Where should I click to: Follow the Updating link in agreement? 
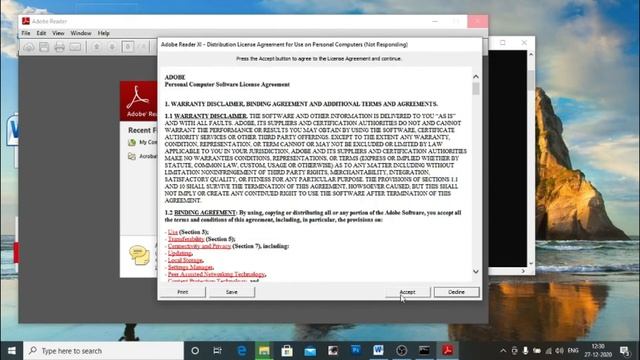click(x=180, y=253)
